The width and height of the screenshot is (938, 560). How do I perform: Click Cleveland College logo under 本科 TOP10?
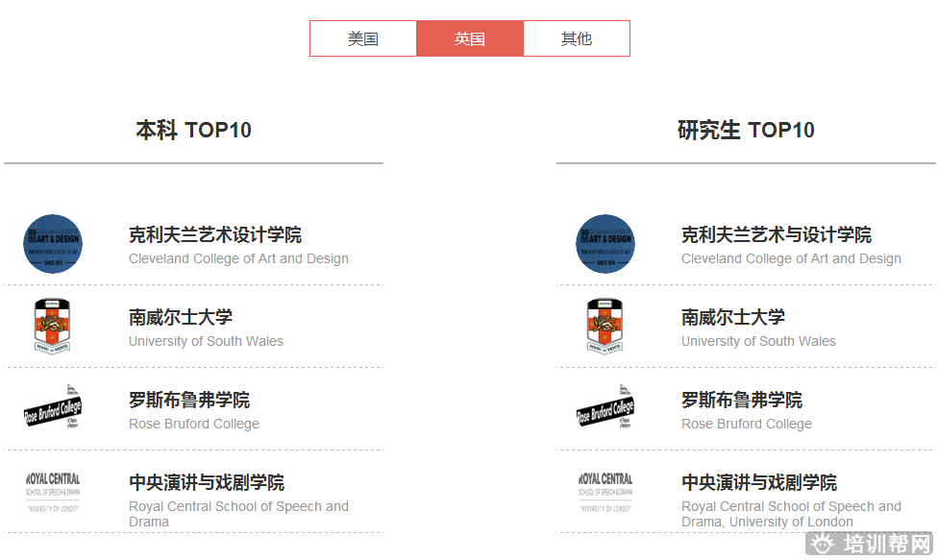53,244
